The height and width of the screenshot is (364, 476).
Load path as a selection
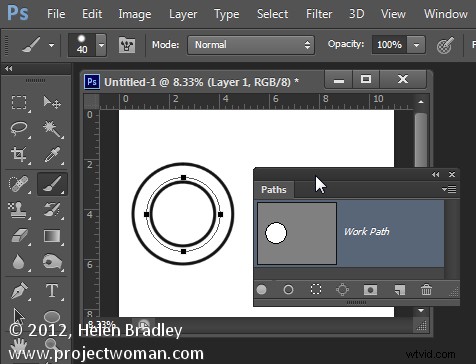[x=316, y=289]
